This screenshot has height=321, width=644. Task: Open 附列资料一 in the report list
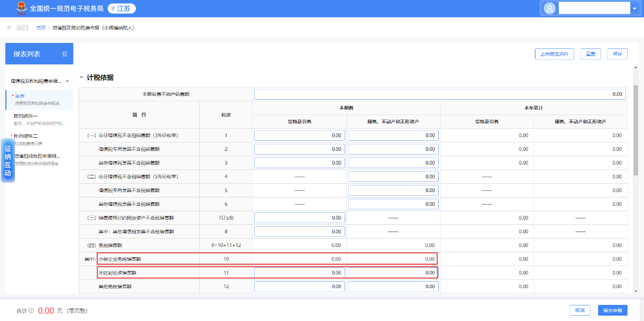click(x=26, y=116)
